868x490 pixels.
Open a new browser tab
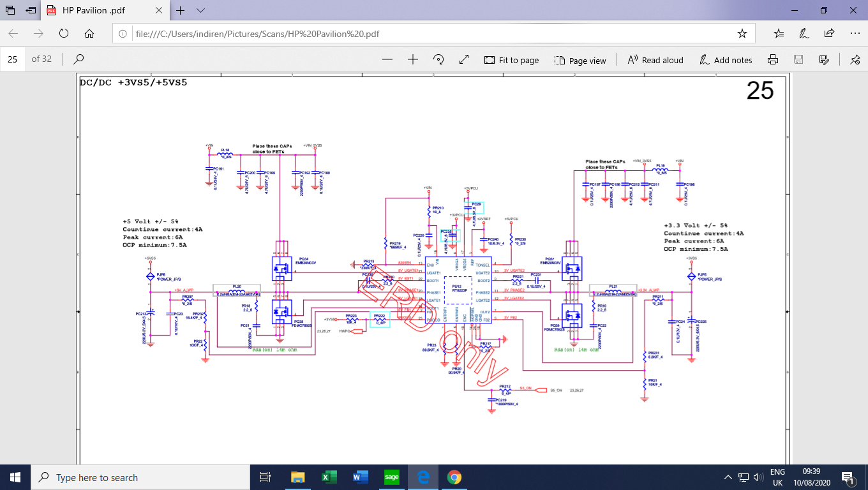181,10
